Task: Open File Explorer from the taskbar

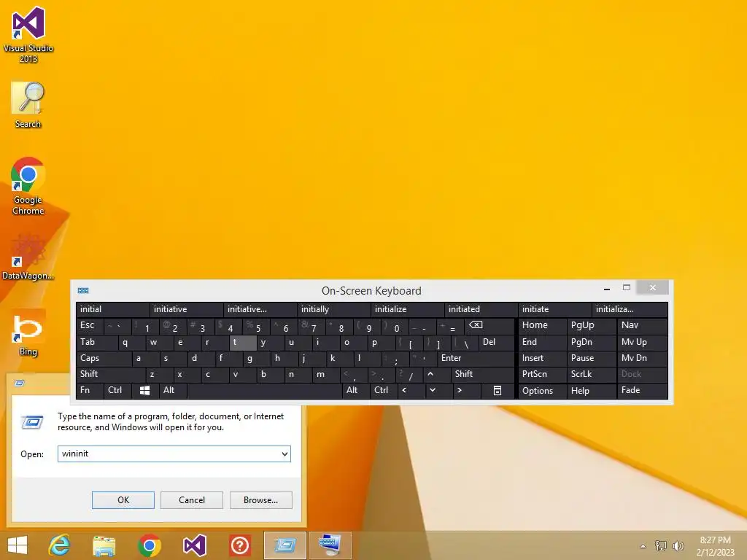Action: tap(104, 545)
